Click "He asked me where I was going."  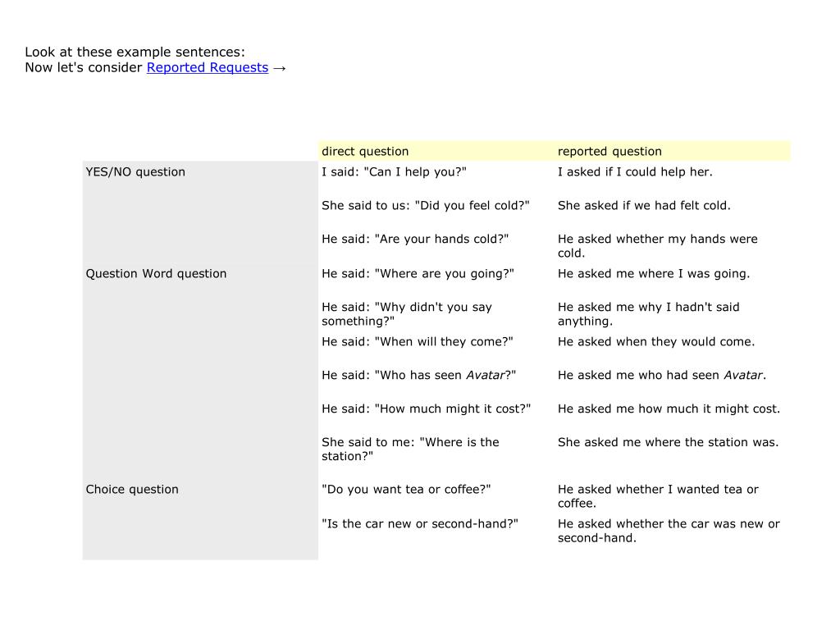(654, 274)
